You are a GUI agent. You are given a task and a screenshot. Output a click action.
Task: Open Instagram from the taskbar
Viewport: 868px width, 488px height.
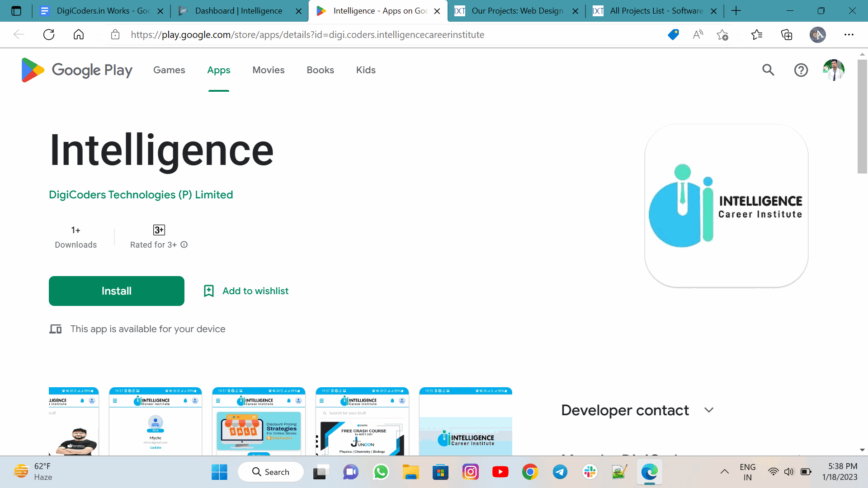[x=470, y=472]
